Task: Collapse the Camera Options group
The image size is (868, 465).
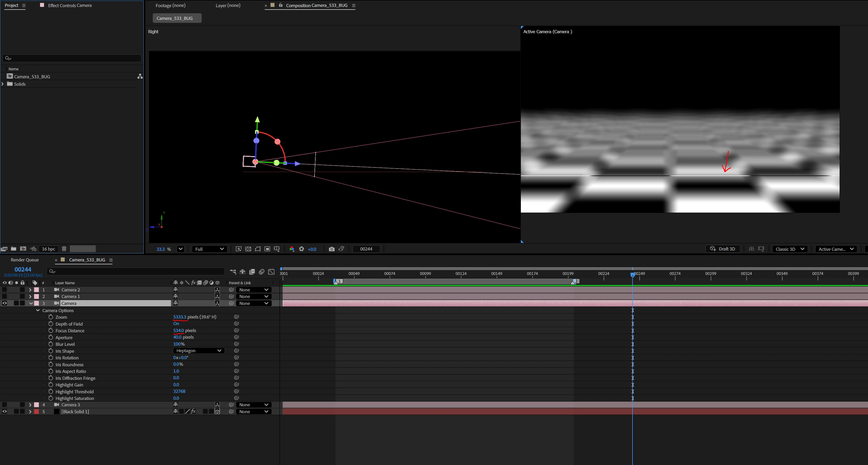Action: [x=38, y=310]
